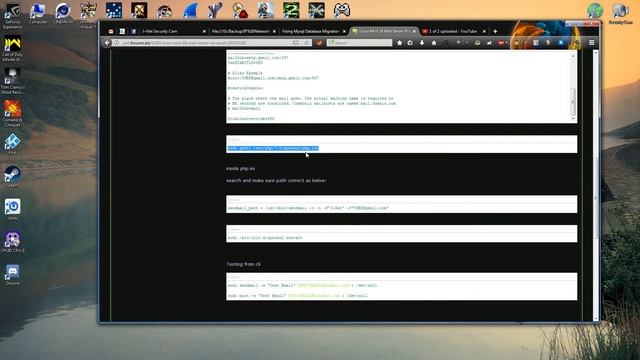Image resolution: width=640 pixels, height=360 pixels.
Task: Open a new tab with the plus button
Action: (x=495, y=31)
